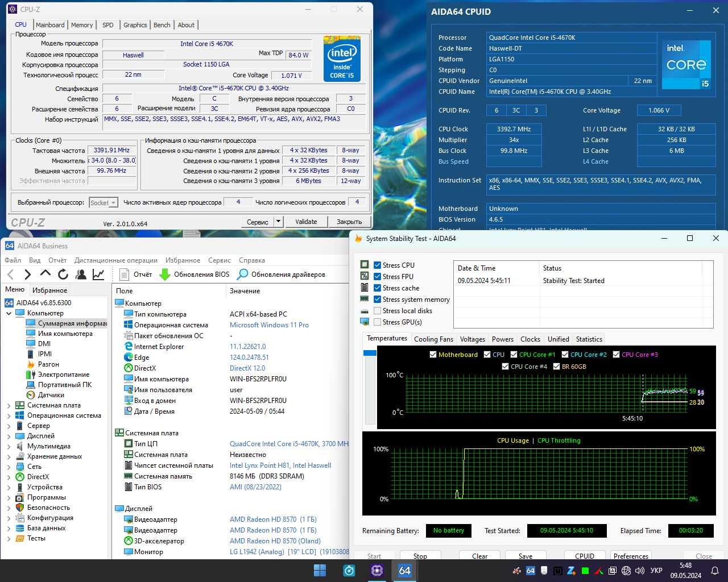Click the temperature graph vertical slider

pos(370,386)
